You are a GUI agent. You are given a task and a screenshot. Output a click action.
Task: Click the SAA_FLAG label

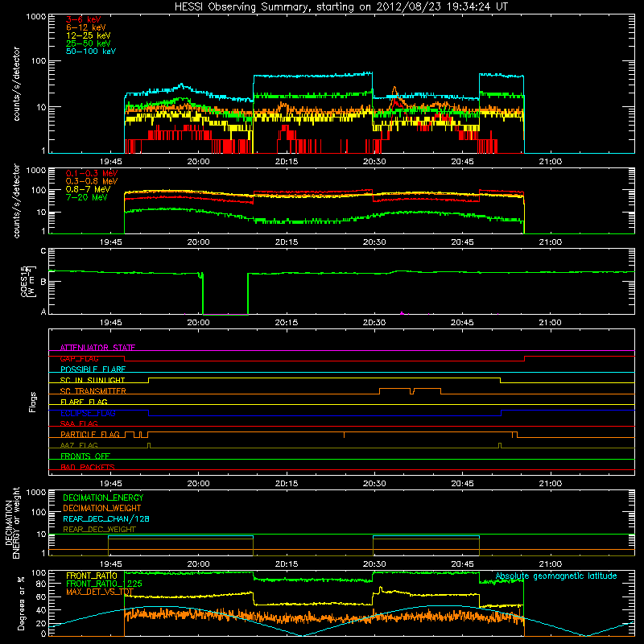(79, 423)
